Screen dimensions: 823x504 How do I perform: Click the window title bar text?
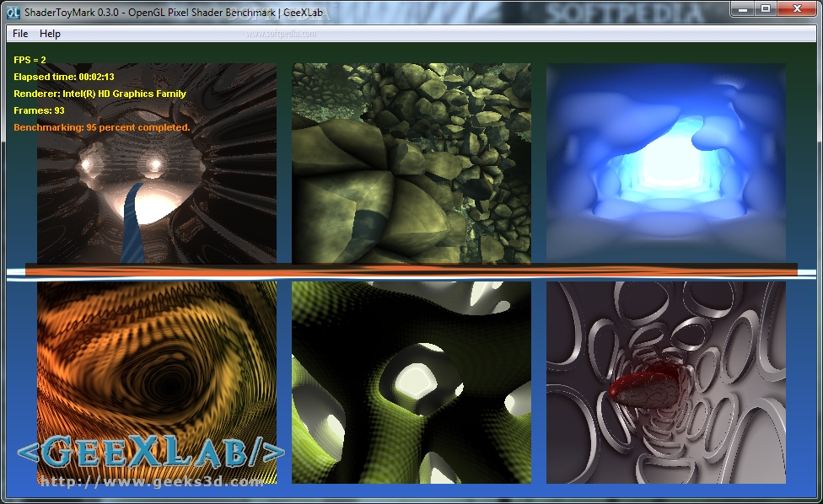tap(173, 12)
